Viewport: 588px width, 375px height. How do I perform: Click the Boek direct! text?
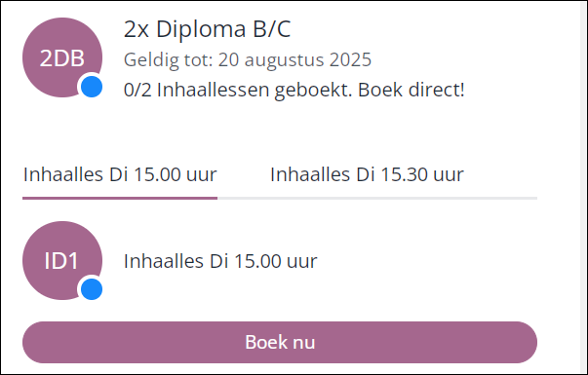(x=411, y=90)
